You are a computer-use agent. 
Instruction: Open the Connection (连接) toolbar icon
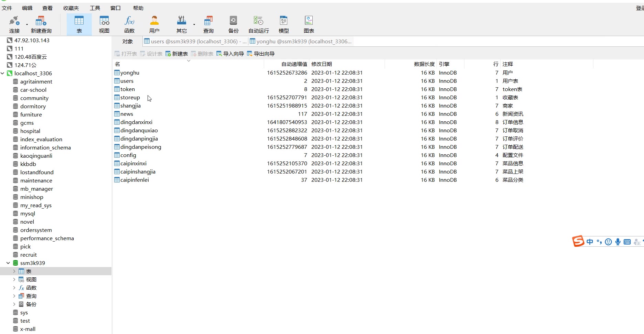pos(14,21)
